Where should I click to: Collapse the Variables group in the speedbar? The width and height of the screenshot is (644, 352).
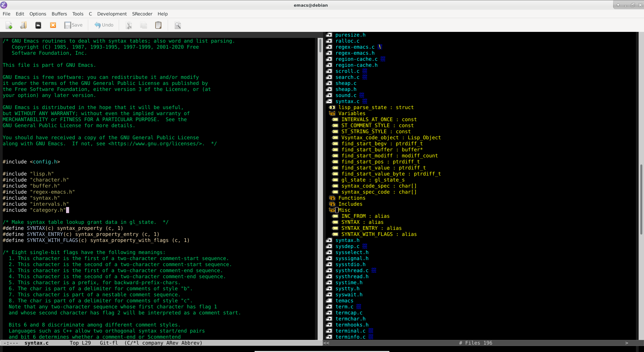332,113
